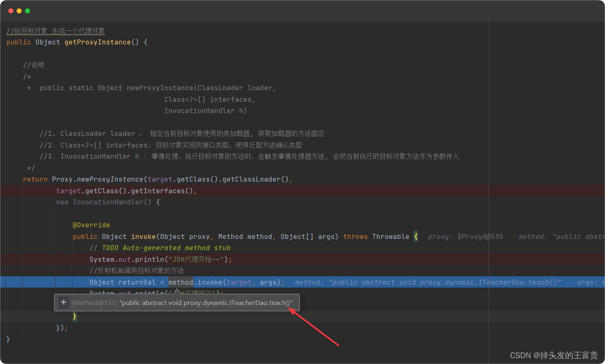This screenshot has width=605, height=364.
Task: Click the comment line //3. InvocationHandler h
Action: pos(249,156)
